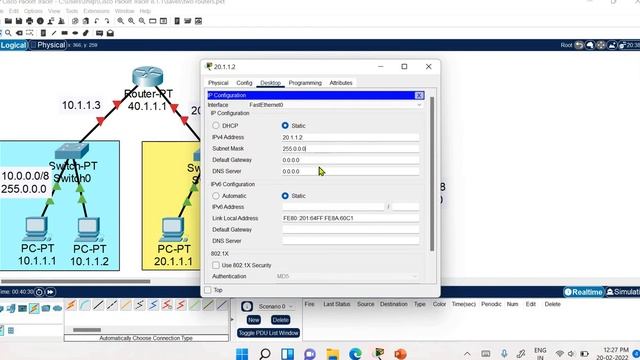Click Switch-PT Switch0 in blue area

point(72,151)
